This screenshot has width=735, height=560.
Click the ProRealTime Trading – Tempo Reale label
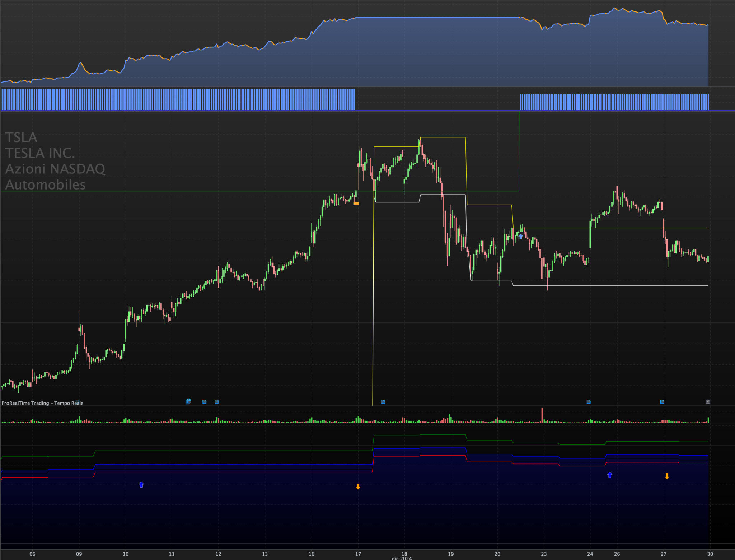pos(42,403)
